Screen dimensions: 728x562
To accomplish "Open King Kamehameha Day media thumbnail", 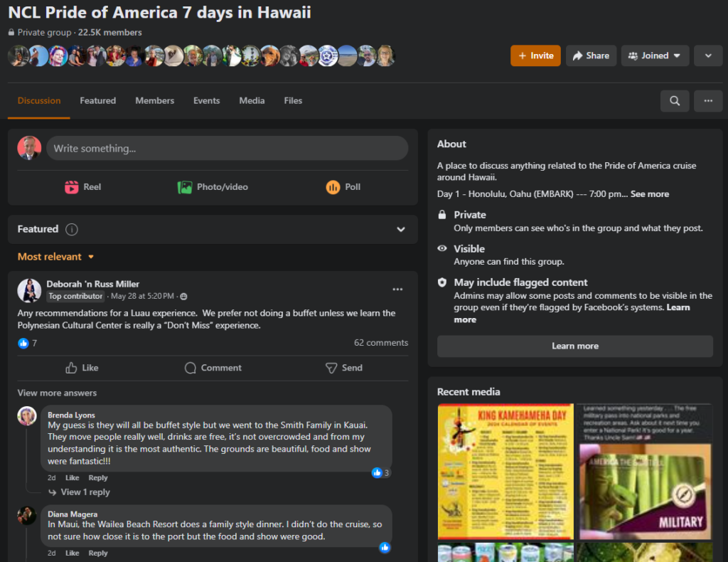I will tap(505, 472).
